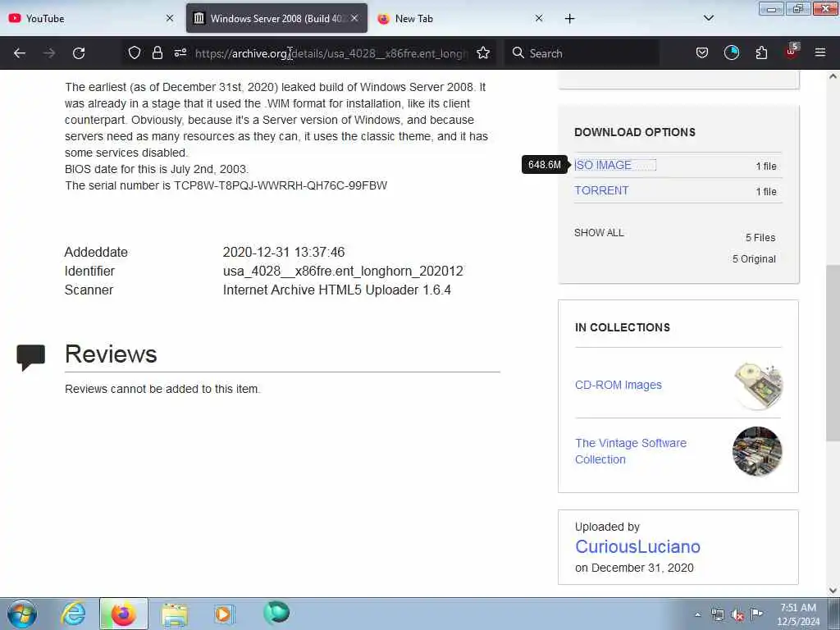
Task: Click the Reviews speech bubble icon
Action: [30, 358]
